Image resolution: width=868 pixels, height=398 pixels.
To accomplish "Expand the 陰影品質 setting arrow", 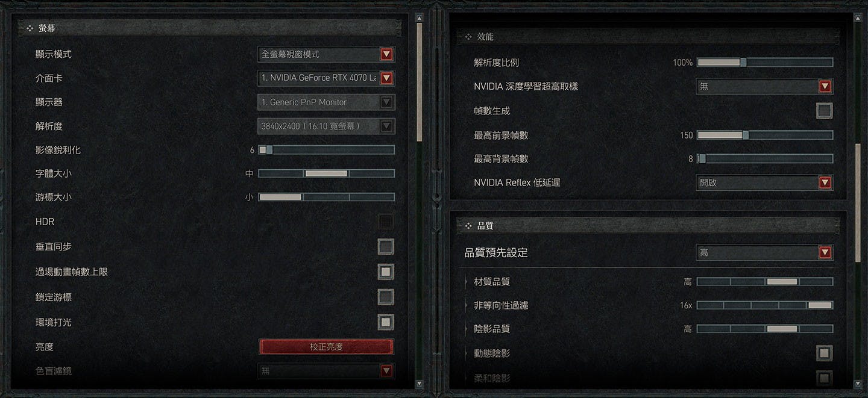I will 466,329.
